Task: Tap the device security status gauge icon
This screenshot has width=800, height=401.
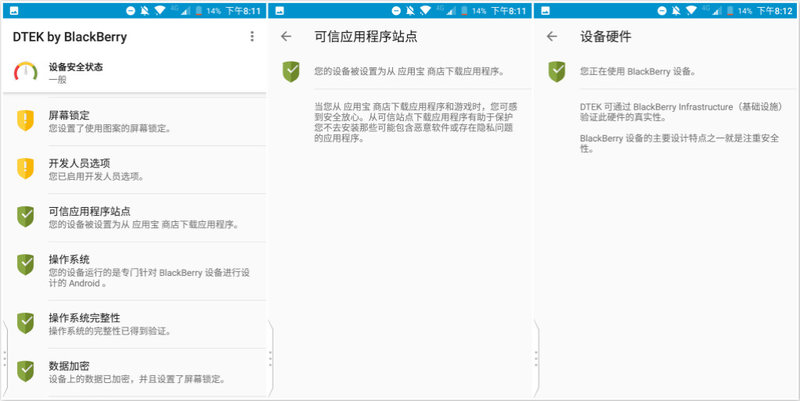Action: [26, 72]
